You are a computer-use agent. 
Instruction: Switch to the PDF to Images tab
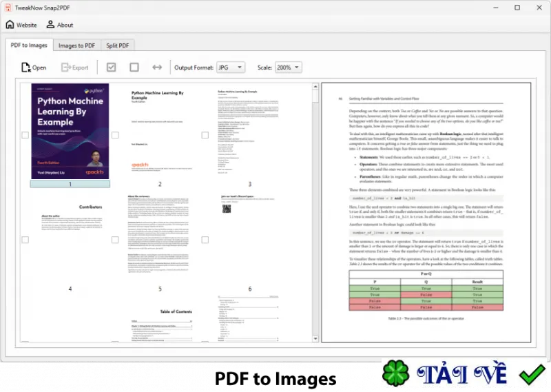[29, 45]
